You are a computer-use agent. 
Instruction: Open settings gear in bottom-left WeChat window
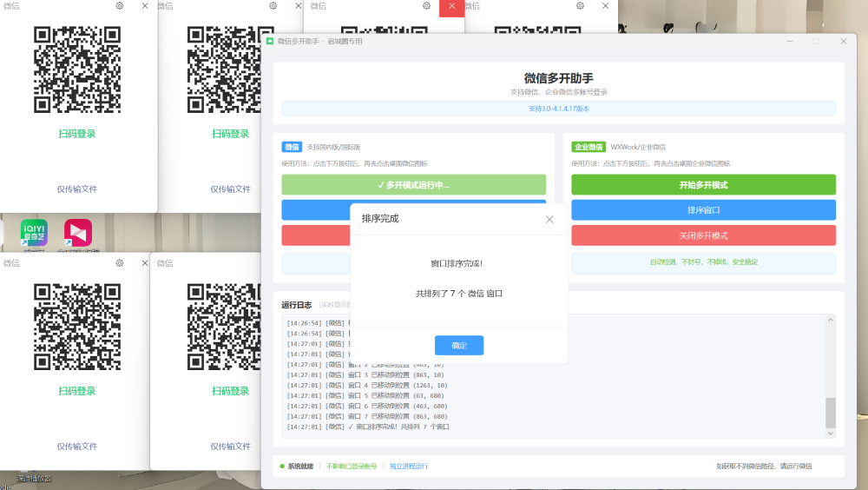coord(120,262)
